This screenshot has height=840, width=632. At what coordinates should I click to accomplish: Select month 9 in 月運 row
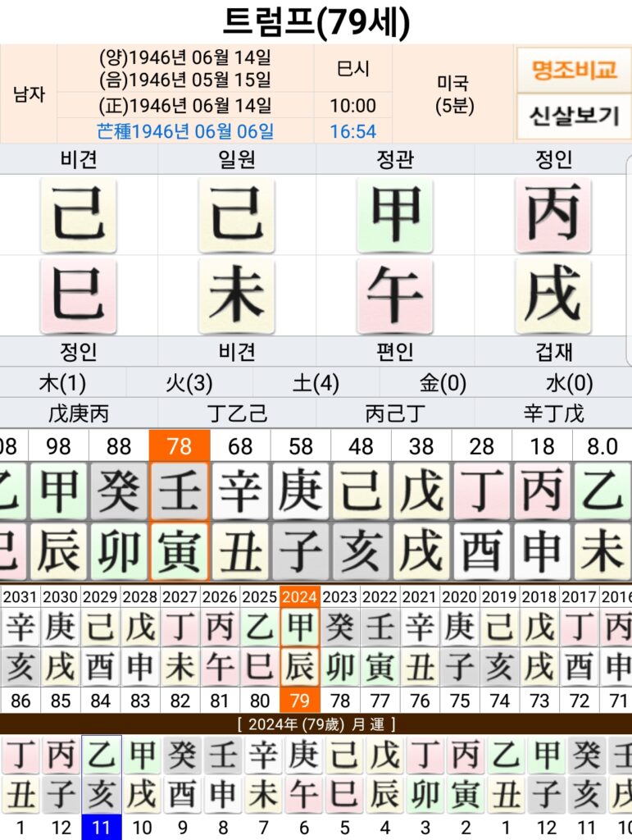(x=182, y=828)
